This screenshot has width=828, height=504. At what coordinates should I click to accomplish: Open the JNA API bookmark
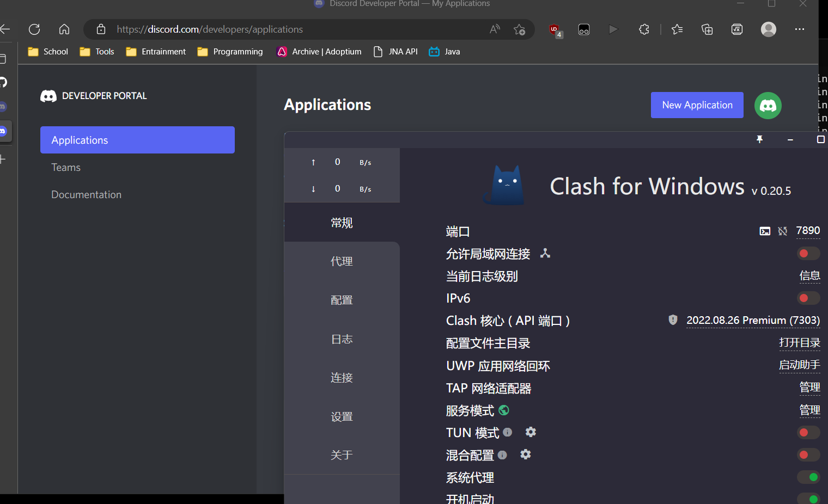tap(395, 52)
